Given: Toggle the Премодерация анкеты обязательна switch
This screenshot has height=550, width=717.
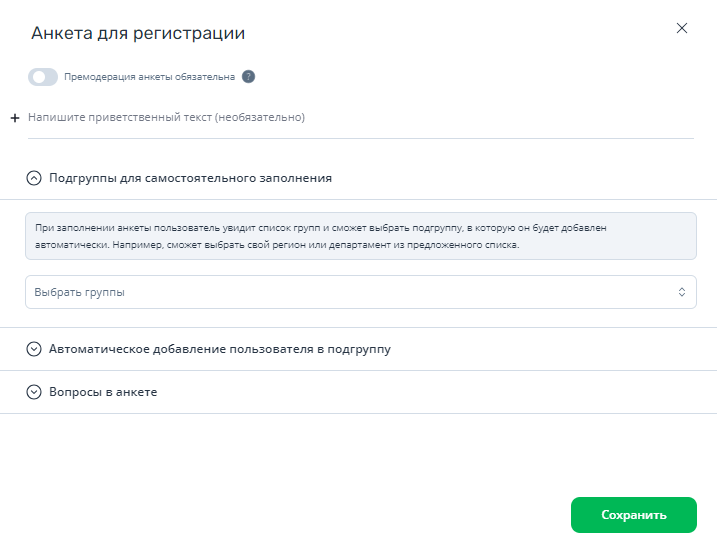Looking at the screenshot, I should point(43,77).
